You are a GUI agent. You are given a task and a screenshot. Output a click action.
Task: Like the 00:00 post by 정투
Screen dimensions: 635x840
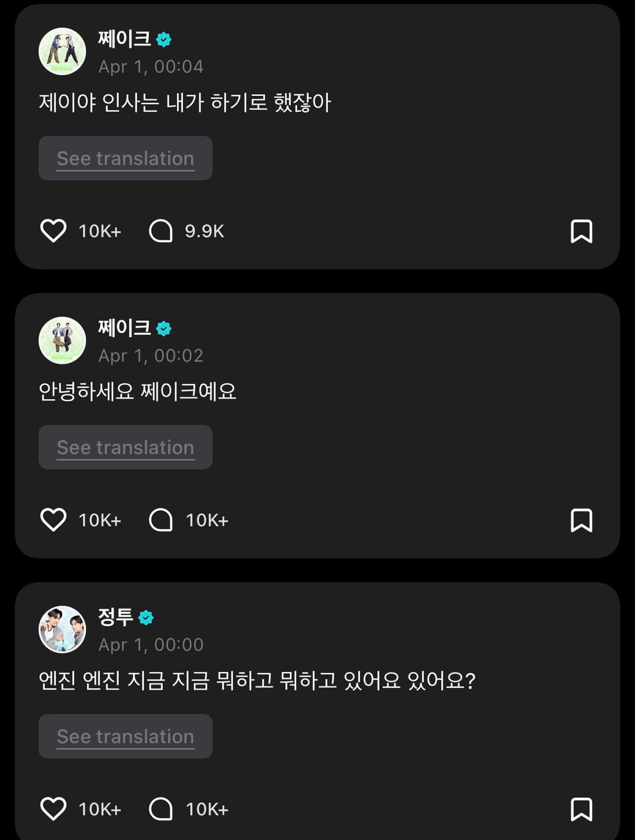pyautogui.click(x=53, y=809)
